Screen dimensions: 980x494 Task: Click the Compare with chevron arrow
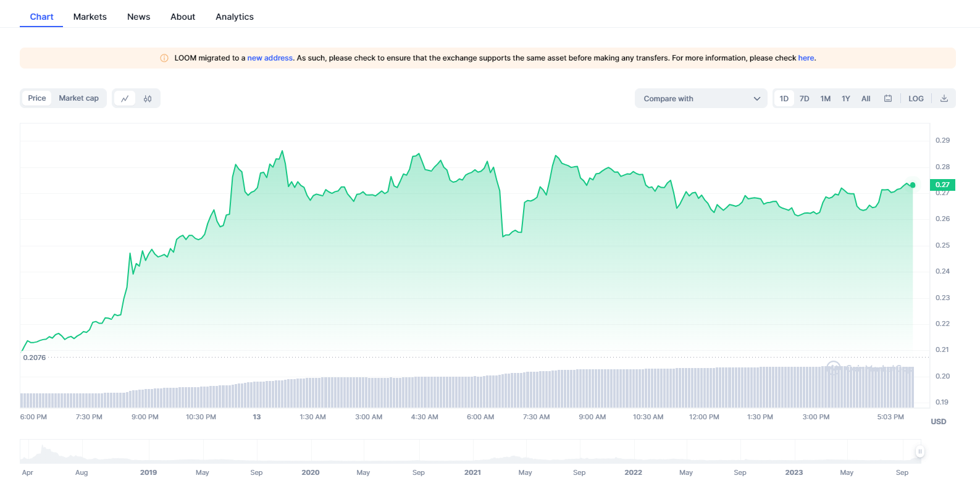[x=757, y=99]
